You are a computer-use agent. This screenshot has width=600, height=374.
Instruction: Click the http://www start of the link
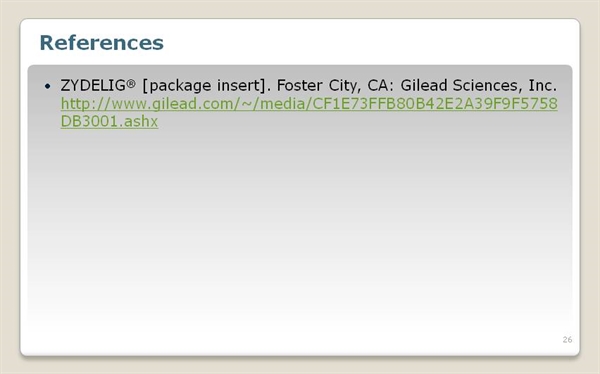105,104
